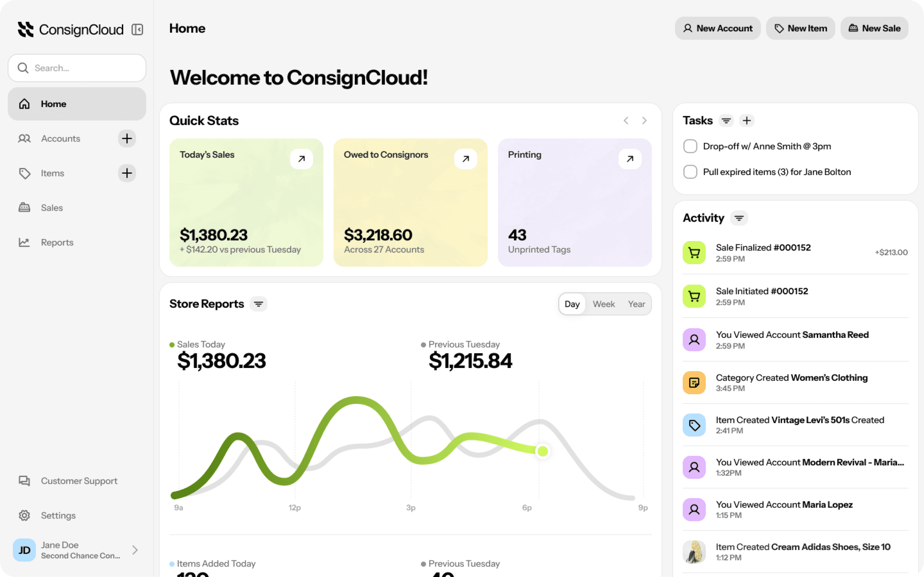Screen dimensions: 924x577
Task: Add a new task with plus icon
Action: pyautogui.click(x=746, y=121)
